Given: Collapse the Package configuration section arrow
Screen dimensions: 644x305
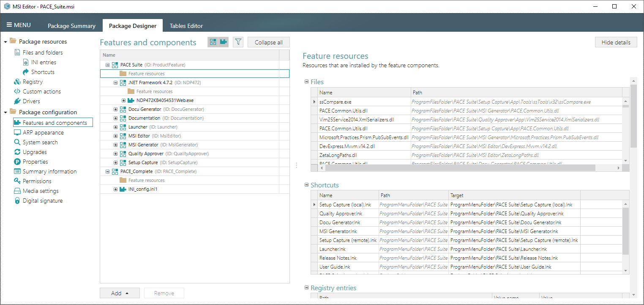Looking at the screenshot, I should pyautogui.click(x=5, y=112).
